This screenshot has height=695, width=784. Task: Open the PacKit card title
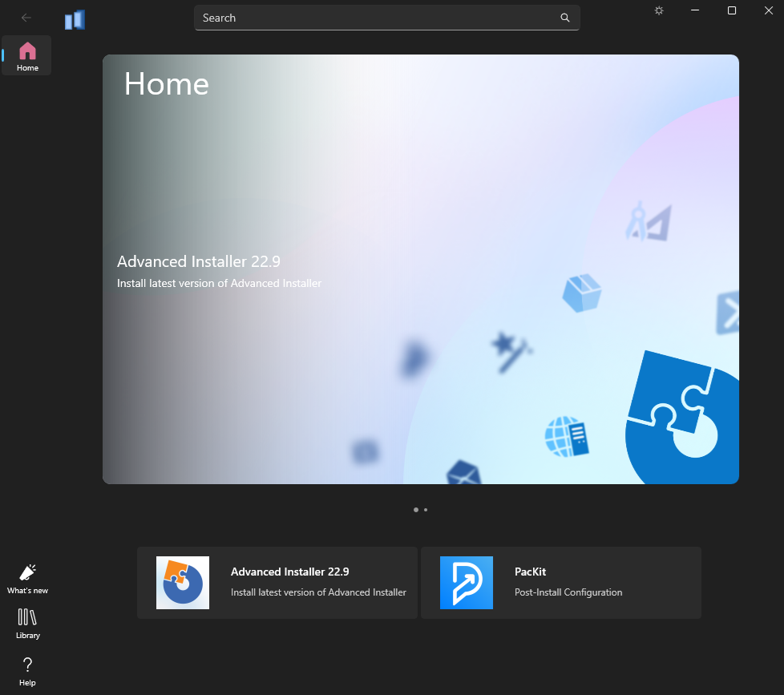pos(530,572)
